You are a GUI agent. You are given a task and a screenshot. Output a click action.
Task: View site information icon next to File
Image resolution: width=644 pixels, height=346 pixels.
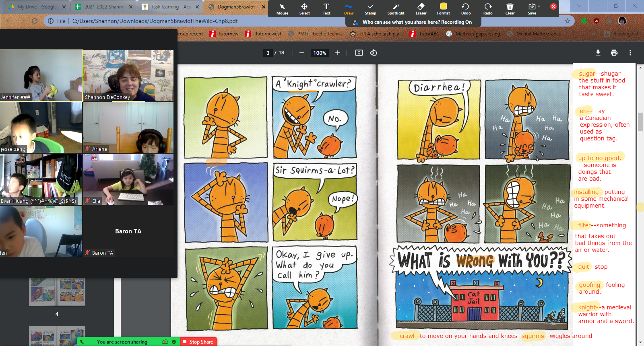tap(51, 21)
